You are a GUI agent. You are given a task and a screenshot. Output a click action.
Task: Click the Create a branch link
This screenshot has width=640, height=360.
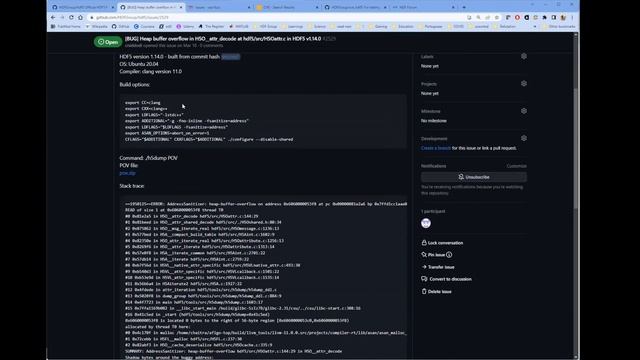(436, 148)
